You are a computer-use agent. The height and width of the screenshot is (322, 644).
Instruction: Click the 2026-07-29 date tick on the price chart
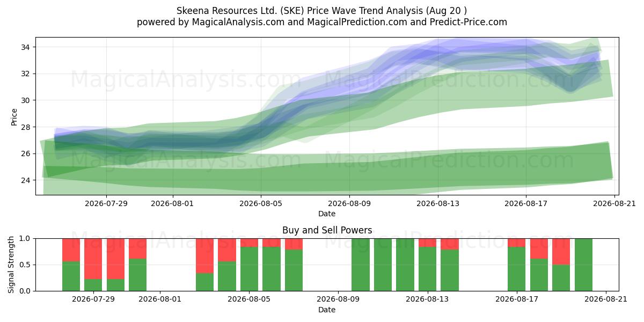[x=106, y=203]
